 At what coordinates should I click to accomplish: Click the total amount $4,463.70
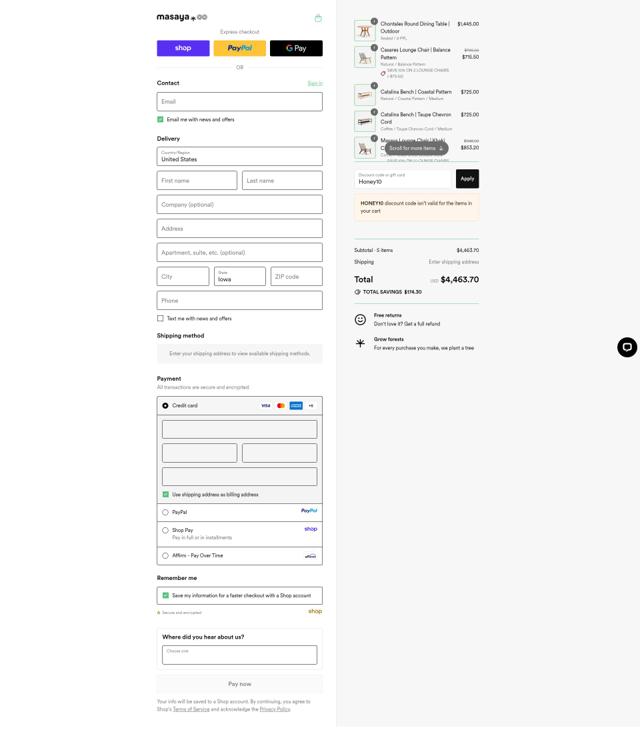[x=460, y=280]
